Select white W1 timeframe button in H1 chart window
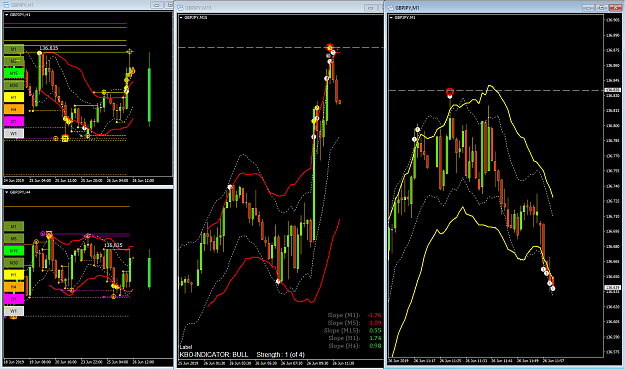625x369 pixels. coord(14,133)
